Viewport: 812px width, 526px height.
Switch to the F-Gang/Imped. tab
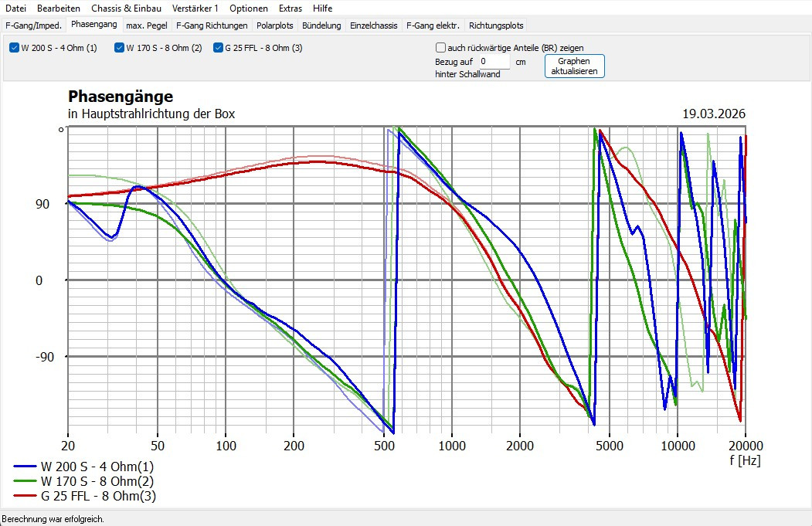click(34, 25)
